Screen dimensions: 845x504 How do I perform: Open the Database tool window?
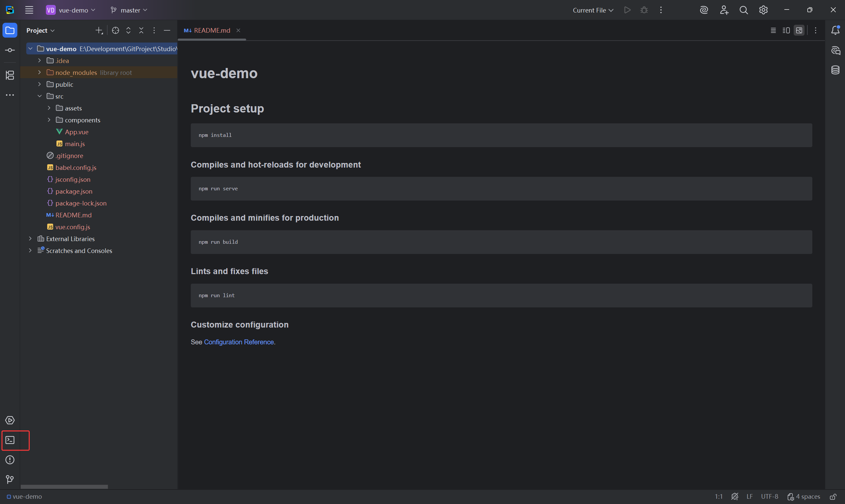835,70
